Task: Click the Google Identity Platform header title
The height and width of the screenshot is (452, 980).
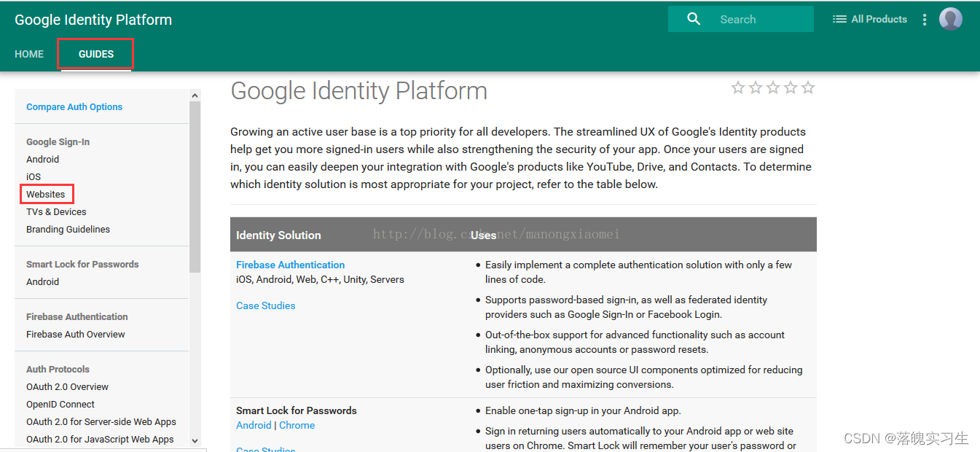Action: 93,20
